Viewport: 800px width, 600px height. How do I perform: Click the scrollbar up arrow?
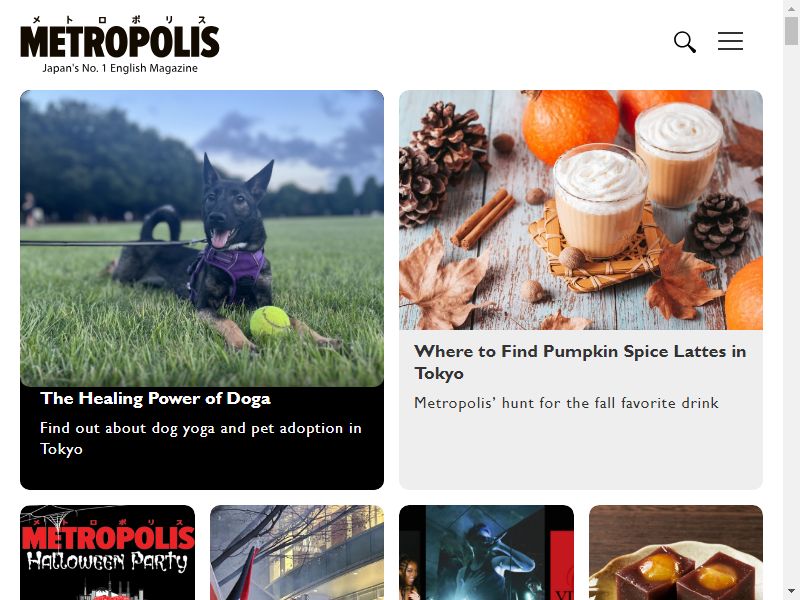pyautogui.click(x=791, y=6)
